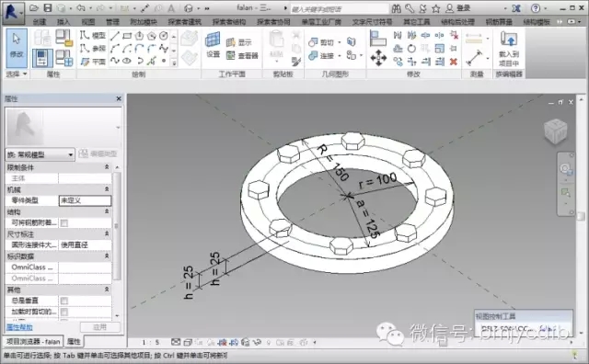Choose the Circle draw tool
The width and height of the screenshot is (589, 364).
pos(164,36)
